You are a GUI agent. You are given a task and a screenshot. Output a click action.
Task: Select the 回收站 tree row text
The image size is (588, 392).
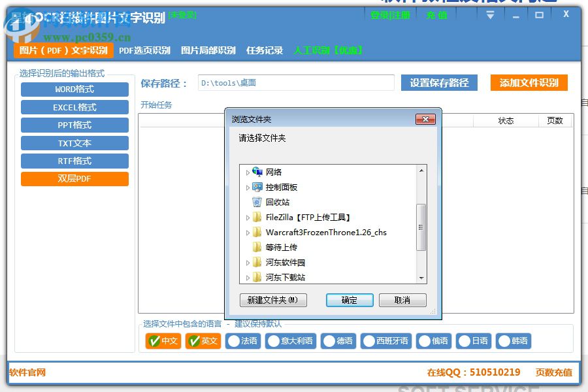click(x=278, y=203)
